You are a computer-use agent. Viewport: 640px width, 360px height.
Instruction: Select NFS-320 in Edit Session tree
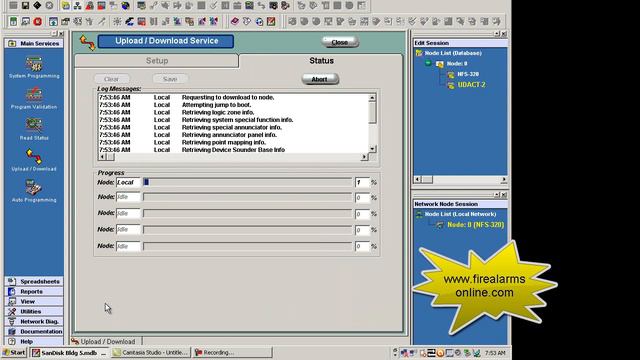click(x=468, y=74)
